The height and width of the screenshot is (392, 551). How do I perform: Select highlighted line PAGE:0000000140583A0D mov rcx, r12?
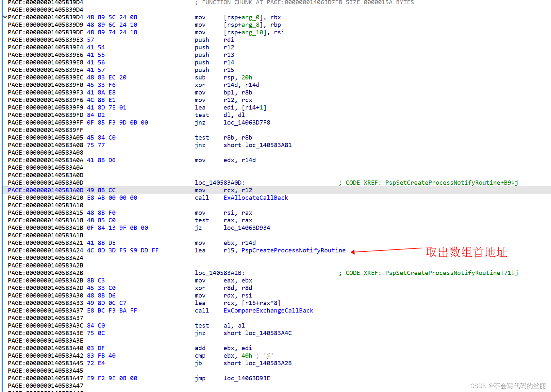(x=276, y=190)
